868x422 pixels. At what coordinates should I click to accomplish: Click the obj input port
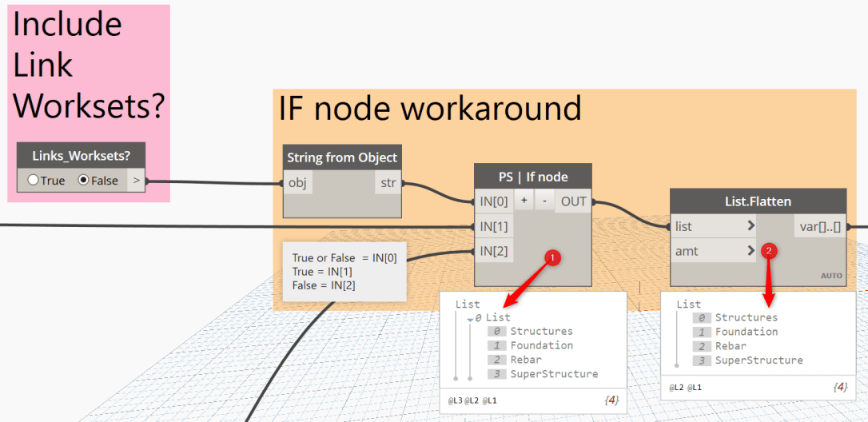297,183
